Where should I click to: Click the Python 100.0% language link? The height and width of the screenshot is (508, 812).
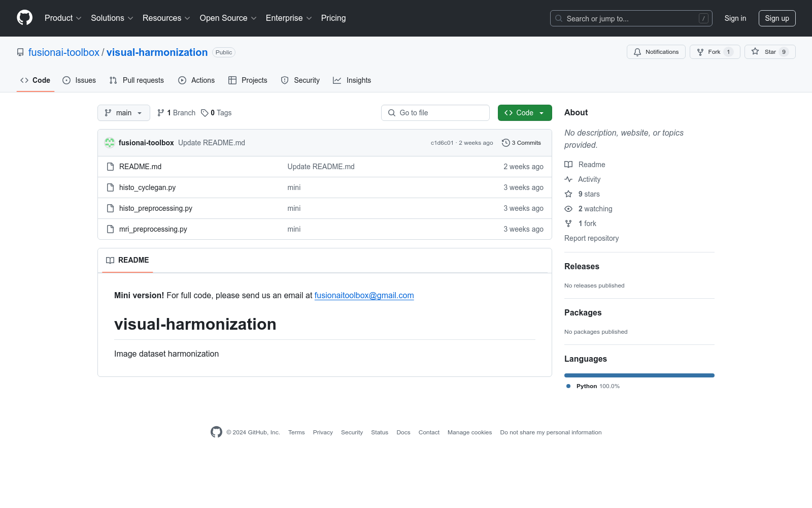coord(593,386)
